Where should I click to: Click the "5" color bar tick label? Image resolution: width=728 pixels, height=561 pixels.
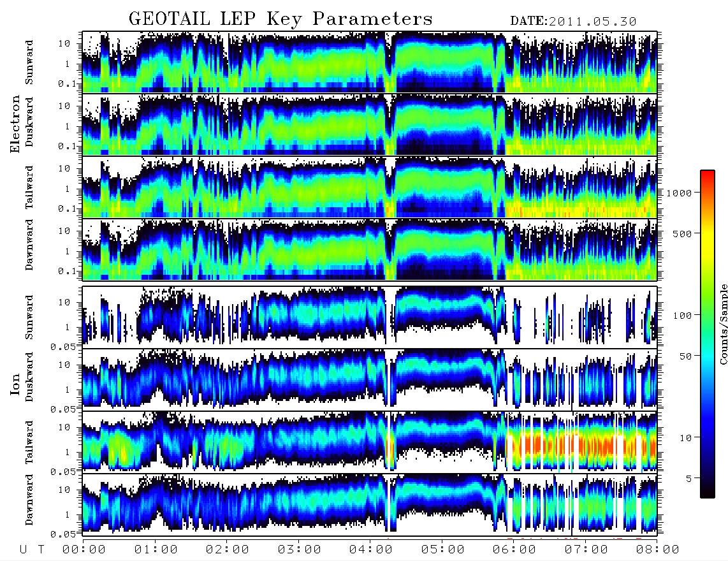point(689,479)
